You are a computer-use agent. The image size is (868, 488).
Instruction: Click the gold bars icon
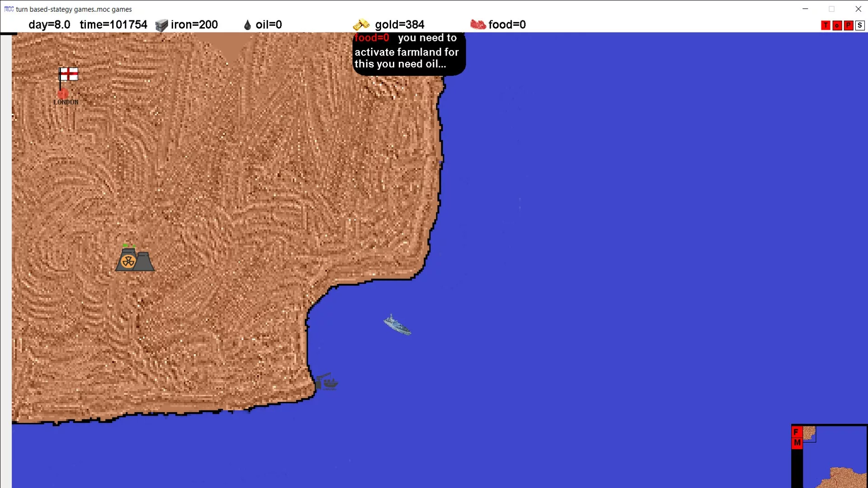pyautogui.click(x=361, y=25)
